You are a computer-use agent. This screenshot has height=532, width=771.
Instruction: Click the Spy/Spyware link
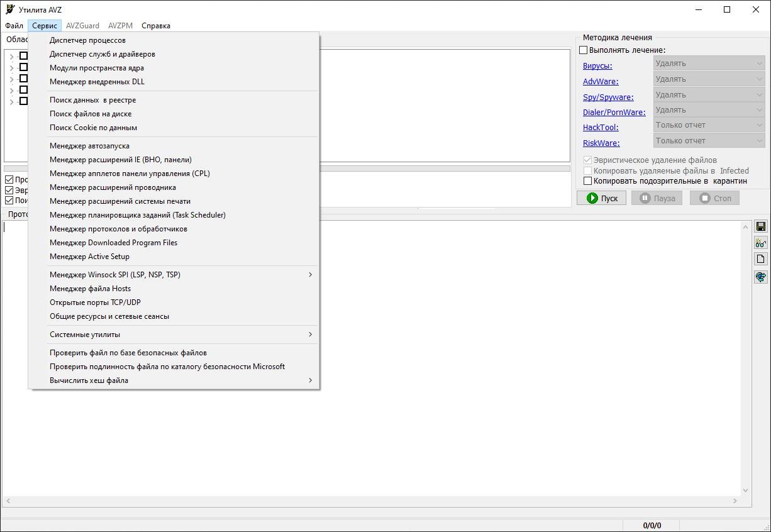tap(607, 97)
